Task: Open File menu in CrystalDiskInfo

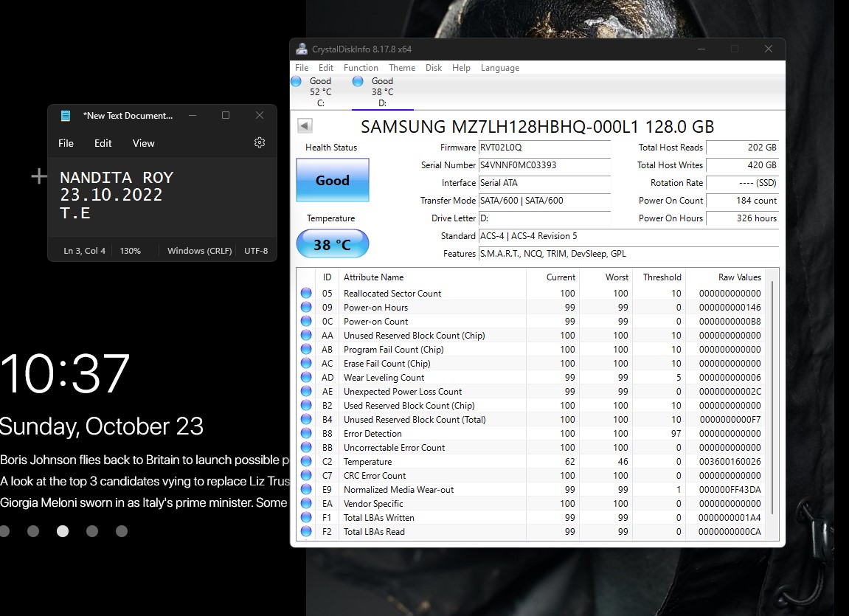Action: coord(302,68)
